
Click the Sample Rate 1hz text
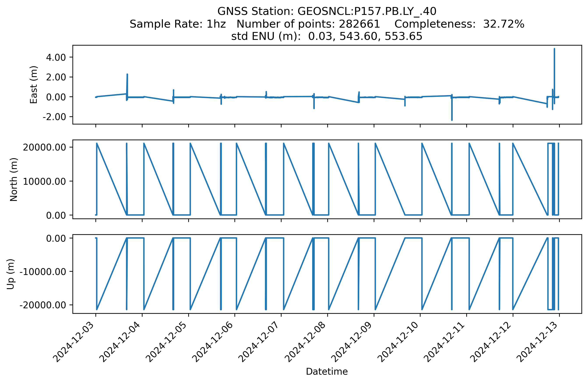pos(178,24)
